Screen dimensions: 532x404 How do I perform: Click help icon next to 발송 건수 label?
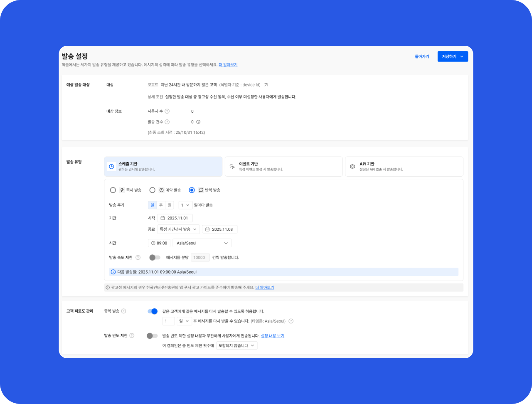pos(167,122)
